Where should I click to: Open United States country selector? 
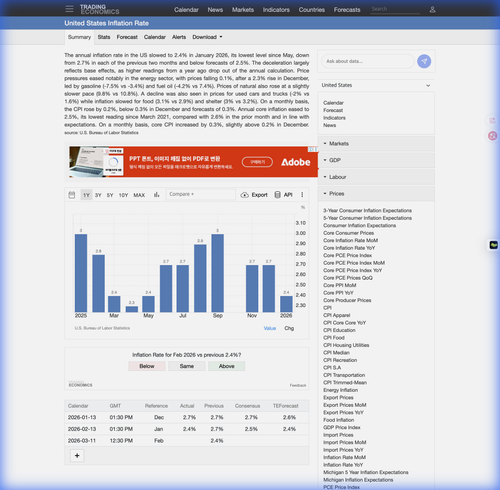pos(376,85)
